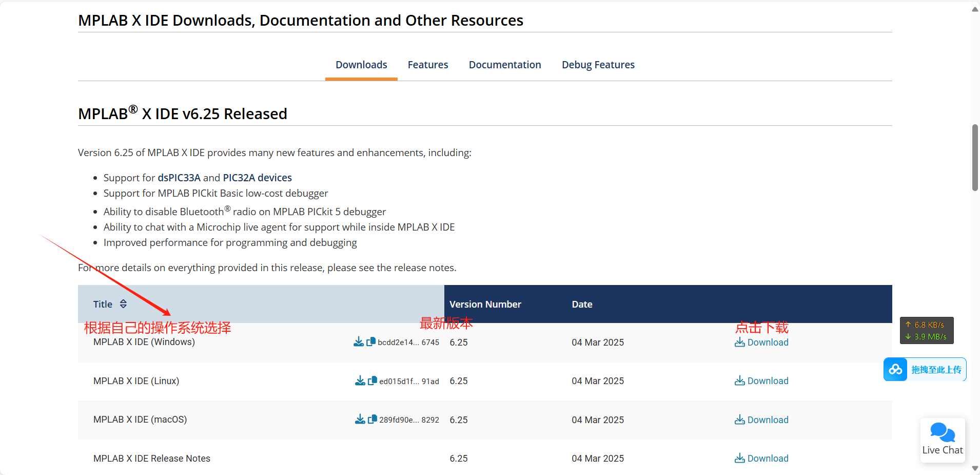Copy the Linux checksum ed015d1f icon
The width and height of the screenshot is (980, 475).
pyautogui.click(x=373, y=381)
